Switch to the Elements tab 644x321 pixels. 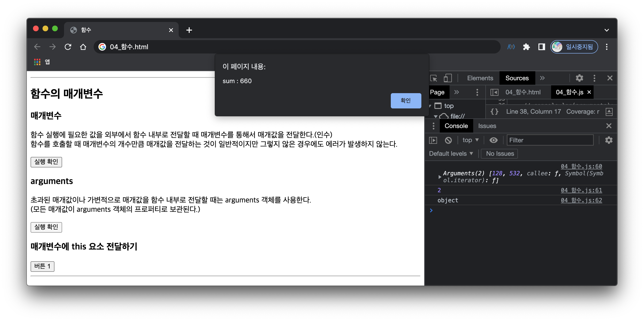coord(480,78)
